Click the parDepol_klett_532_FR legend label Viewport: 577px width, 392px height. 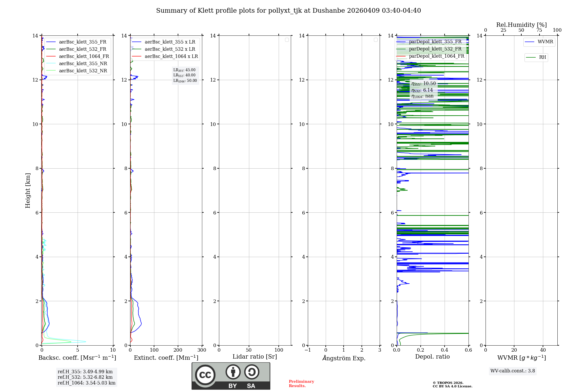tap(435, 49)
